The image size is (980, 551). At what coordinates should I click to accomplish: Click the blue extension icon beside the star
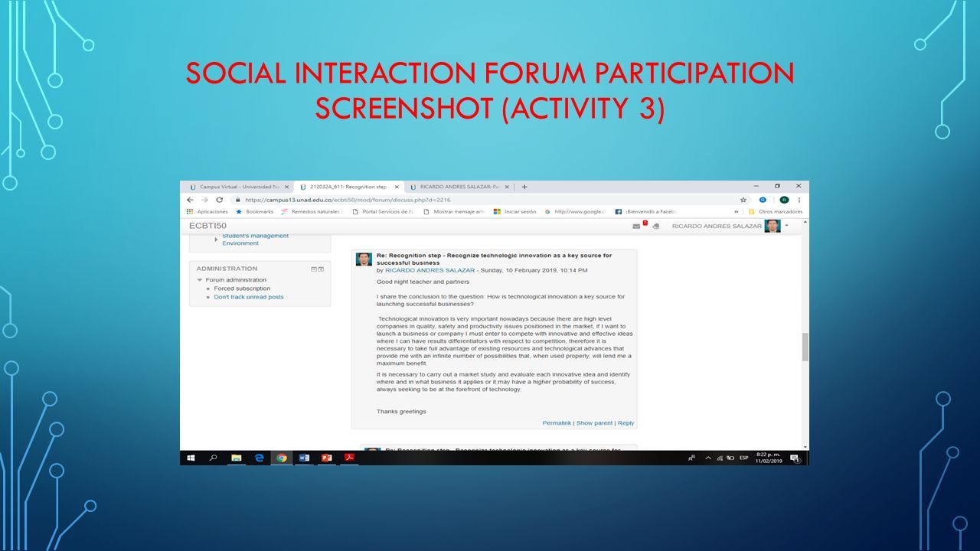[x=763, y=200]
